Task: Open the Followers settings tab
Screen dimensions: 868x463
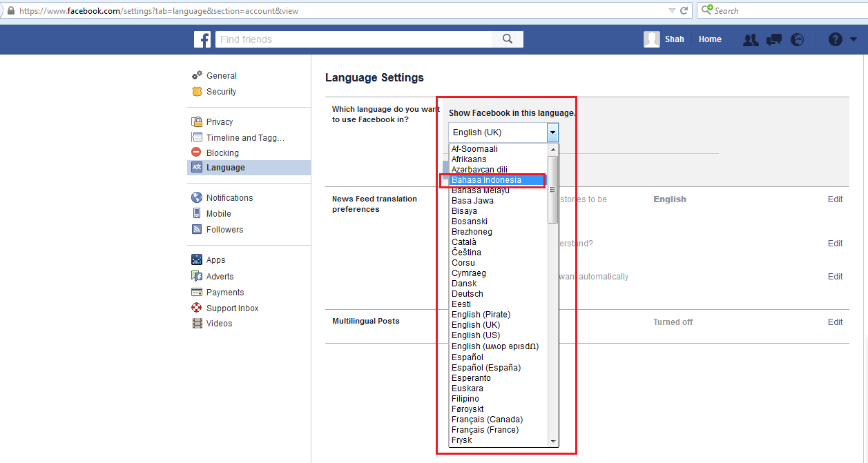Action: point(224,230)
